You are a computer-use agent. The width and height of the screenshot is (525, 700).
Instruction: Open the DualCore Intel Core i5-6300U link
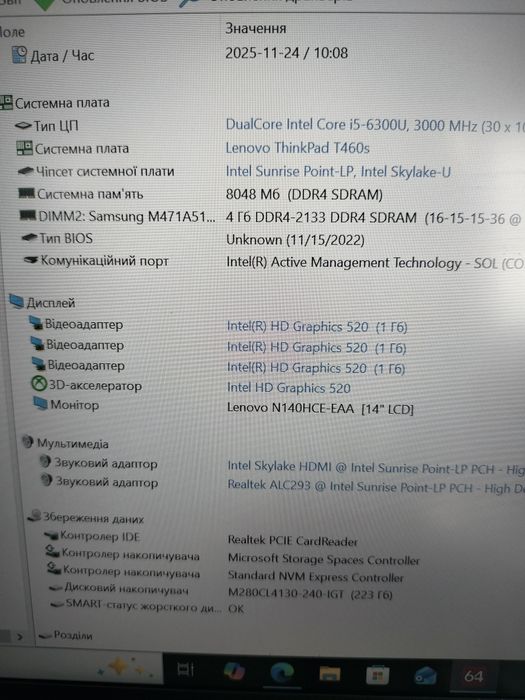click(375, 125)
